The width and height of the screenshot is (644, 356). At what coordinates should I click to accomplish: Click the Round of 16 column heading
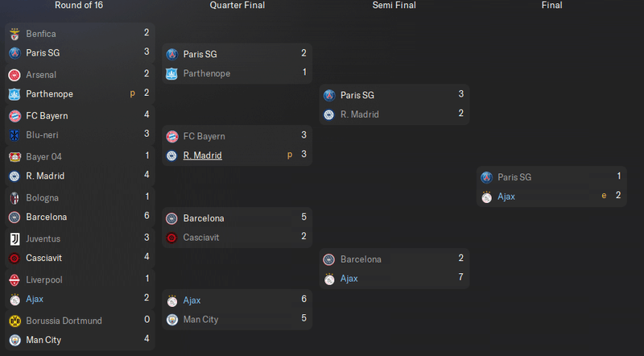tap(79, 5)
